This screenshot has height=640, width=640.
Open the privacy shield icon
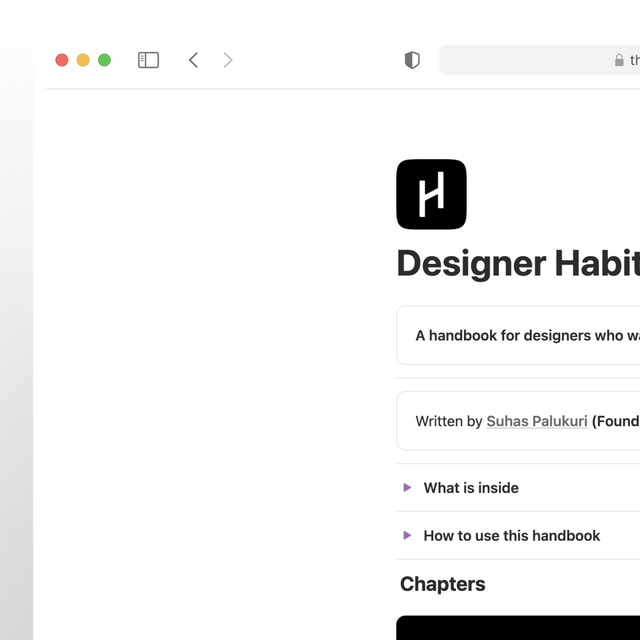coord(412,60)
